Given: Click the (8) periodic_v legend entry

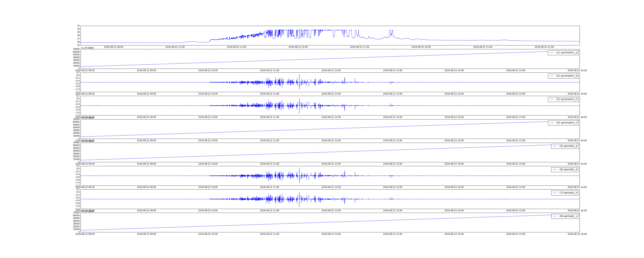Looking at the screenshot, I should [568, 216].
